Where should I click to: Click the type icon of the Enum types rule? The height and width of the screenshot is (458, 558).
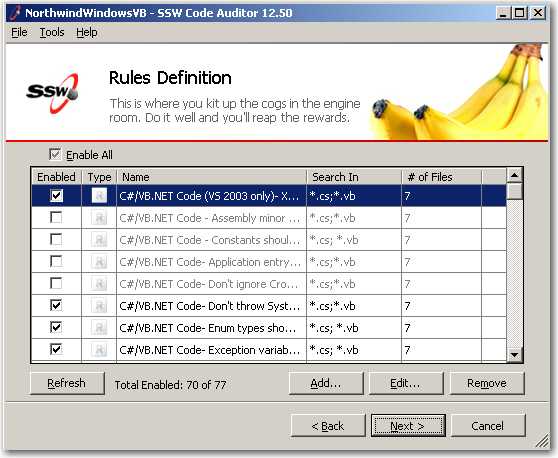[x=99, y=328]
